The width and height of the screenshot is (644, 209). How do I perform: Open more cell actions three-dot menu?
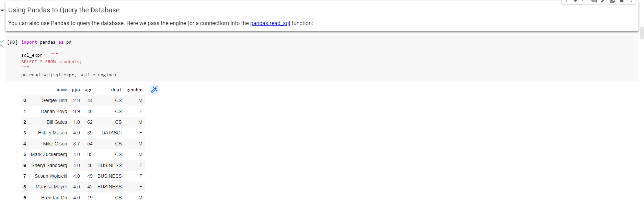pos(631,1)
